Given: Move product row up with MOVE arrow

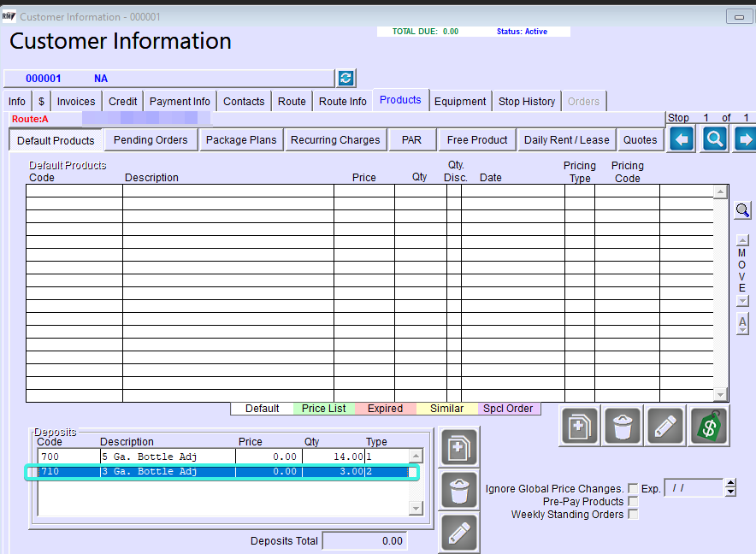Looking at the screenshot, I should [x=742, y=239].
